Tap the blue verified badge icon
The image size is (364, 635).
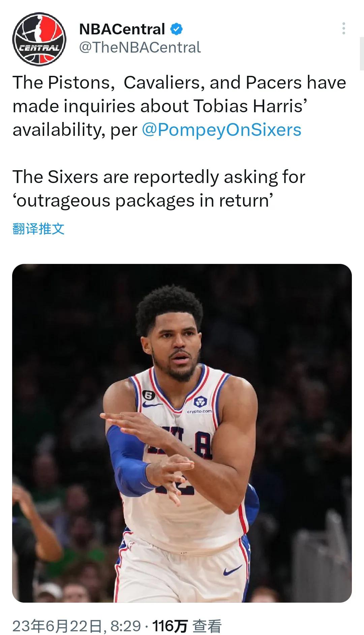click(176, 29)
